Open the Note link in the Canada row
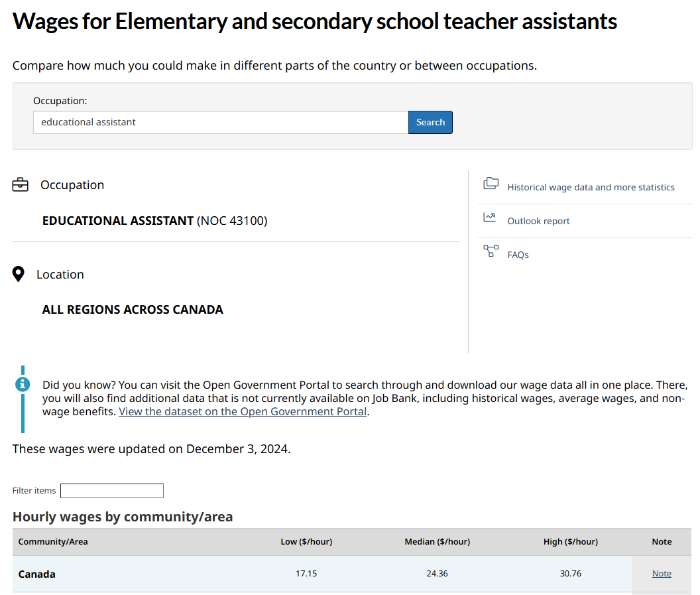This screenshot has height=595, width=700. pyautogui.click(x=662, y=574)
